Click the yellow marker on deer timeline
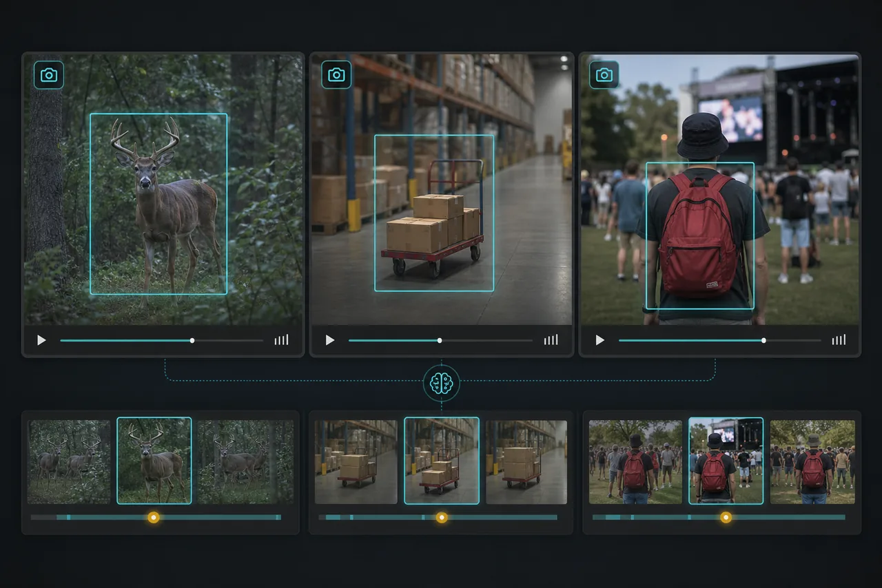The height and width of the screenshot is (588, 882). tap(154, 517)
